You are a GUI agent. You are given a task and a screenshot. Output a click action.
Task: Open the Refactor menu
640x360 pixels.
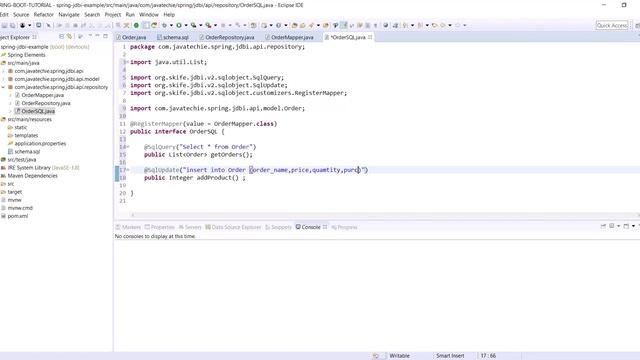(x=44, y=14)
